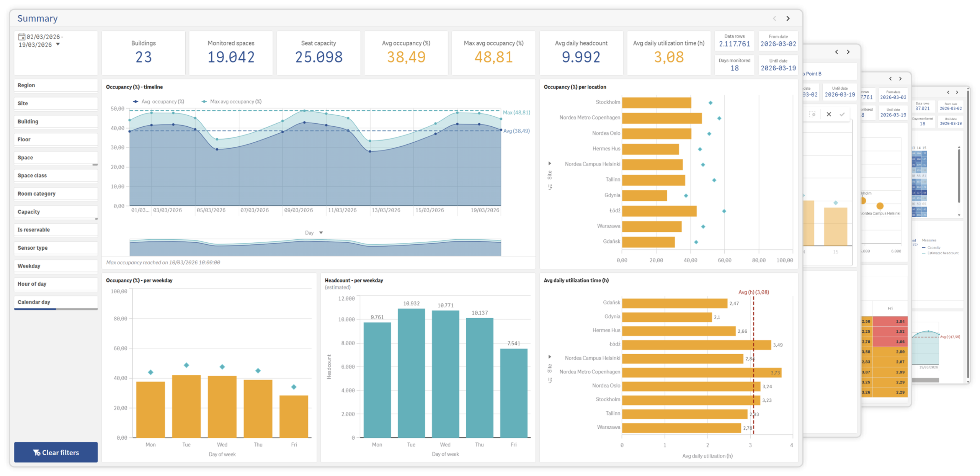
Task: Click the Avg occupancy 38,49 KPI
Action: [406, 53]
